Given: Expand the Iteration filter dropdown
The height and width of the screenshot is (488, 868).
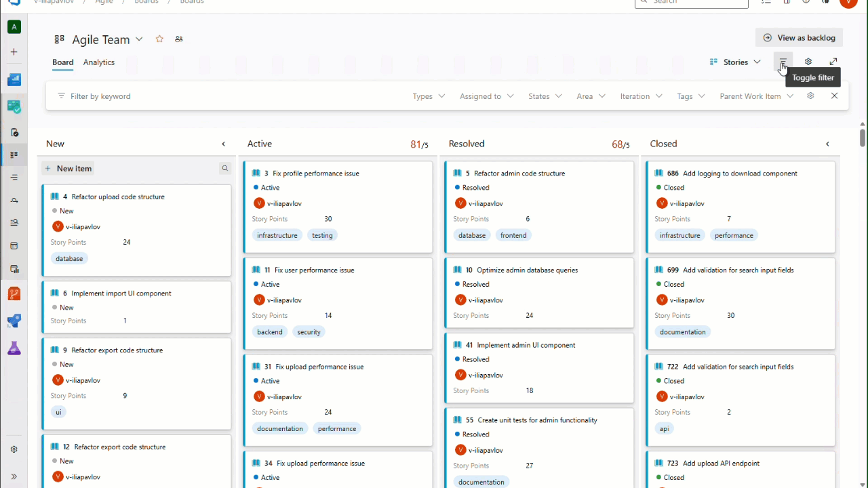Looking at the screenshot, I should pos(640,96).
